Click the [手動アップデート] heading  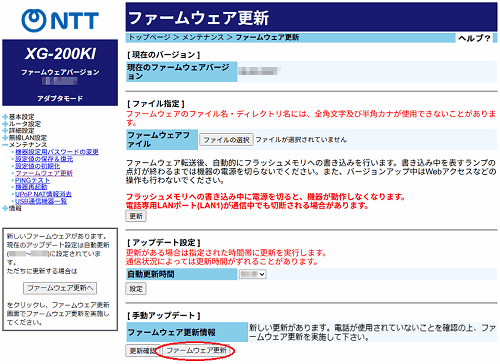coord(164,315)
